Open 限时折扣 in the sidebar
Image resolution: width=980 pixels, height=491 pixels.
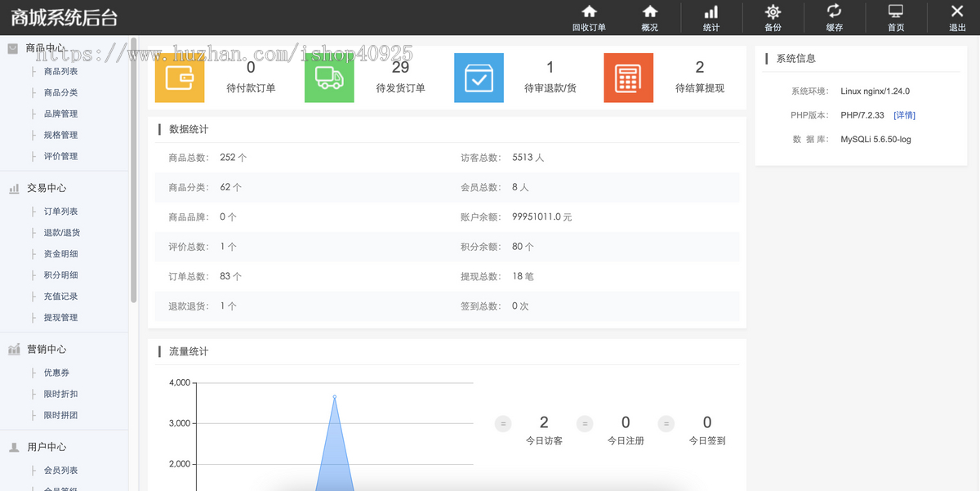click(x=61, y=394)
